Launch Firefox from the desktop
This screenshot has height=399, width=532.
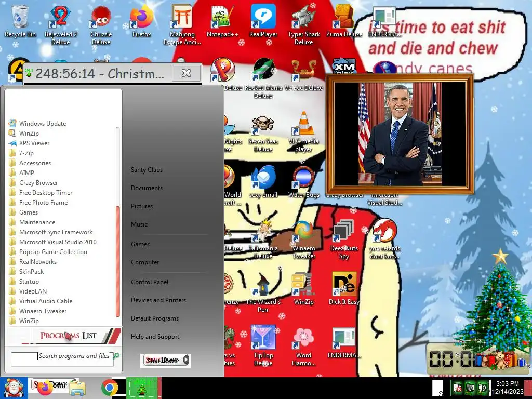141,21
